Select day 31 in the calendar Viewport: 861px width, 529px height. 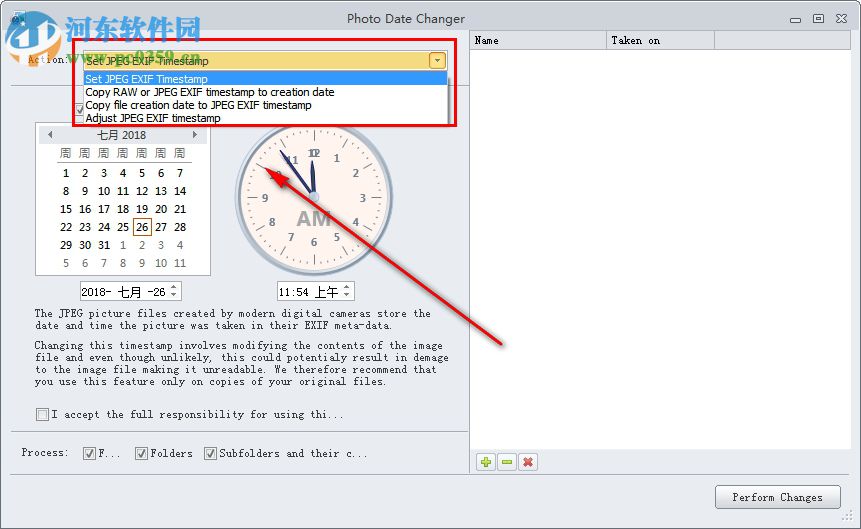[104, 245]
